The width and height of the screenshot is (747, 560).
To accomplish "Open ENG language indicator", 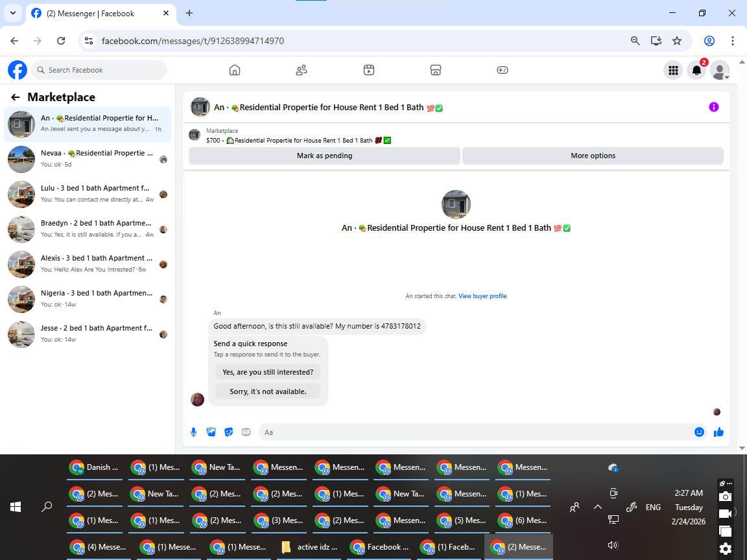I will (x=653, y=507).
